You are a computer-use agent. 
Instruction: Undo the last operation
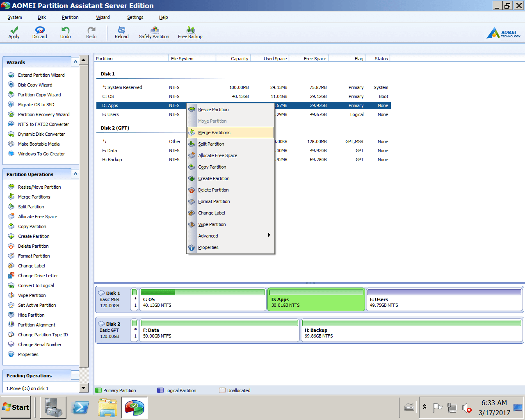[x=65, y=32]
